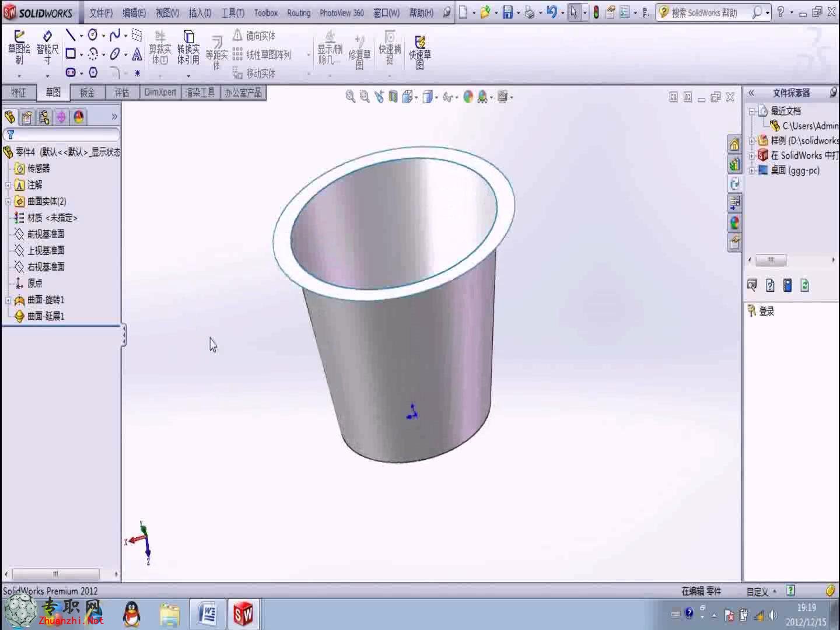
Task: Click 智能尺寸 smart dimension tool
Action: click(47, 48)
